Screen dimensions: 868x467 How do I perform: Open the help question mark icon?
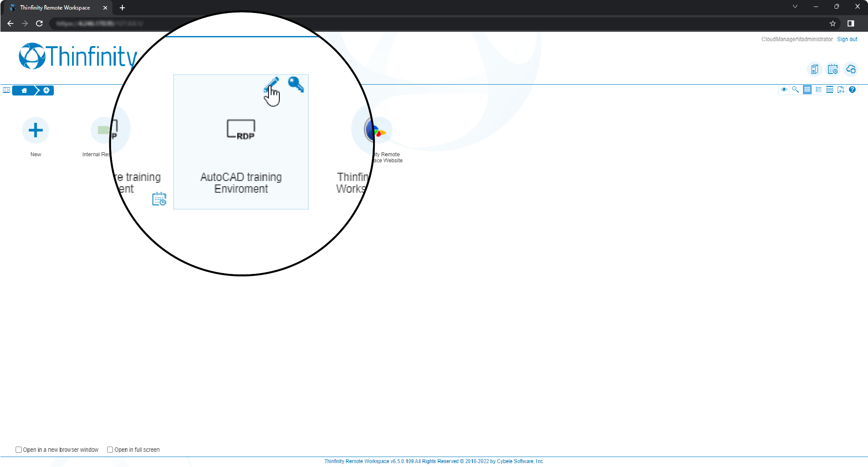(852, 89)
